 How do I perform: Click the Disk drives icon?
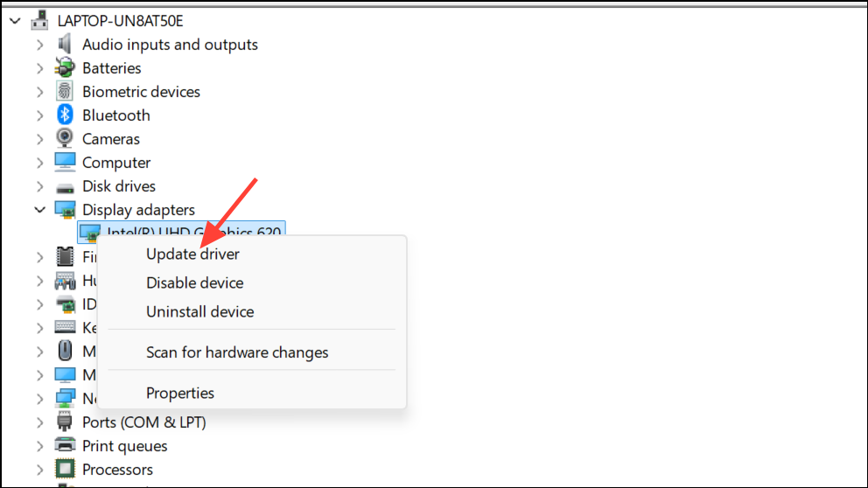pyautogui.click(x=65, y=186)
